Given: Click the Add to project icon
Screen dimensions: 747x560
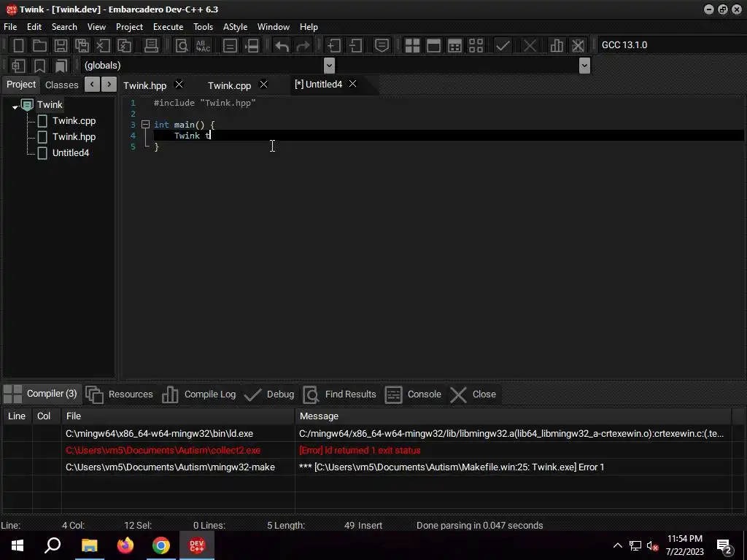Looking at the screenshot, I should (334, 46).
